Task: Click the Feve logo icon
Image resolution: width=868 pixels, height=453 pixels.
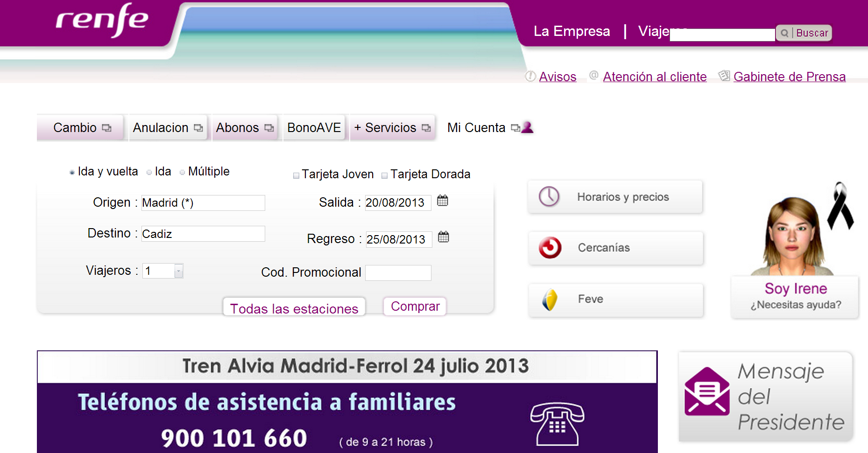Action: click(550, 300)
